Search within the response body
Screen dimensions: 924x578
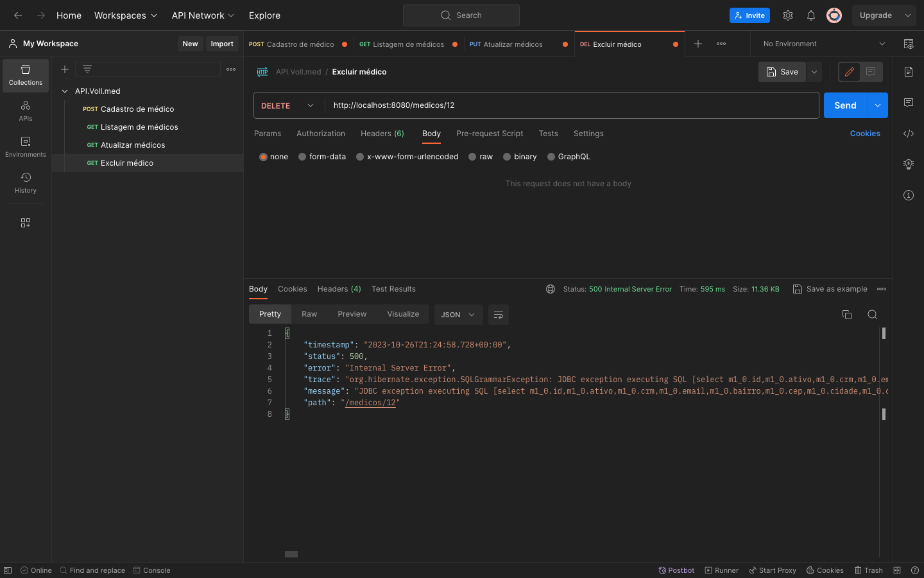873,315
